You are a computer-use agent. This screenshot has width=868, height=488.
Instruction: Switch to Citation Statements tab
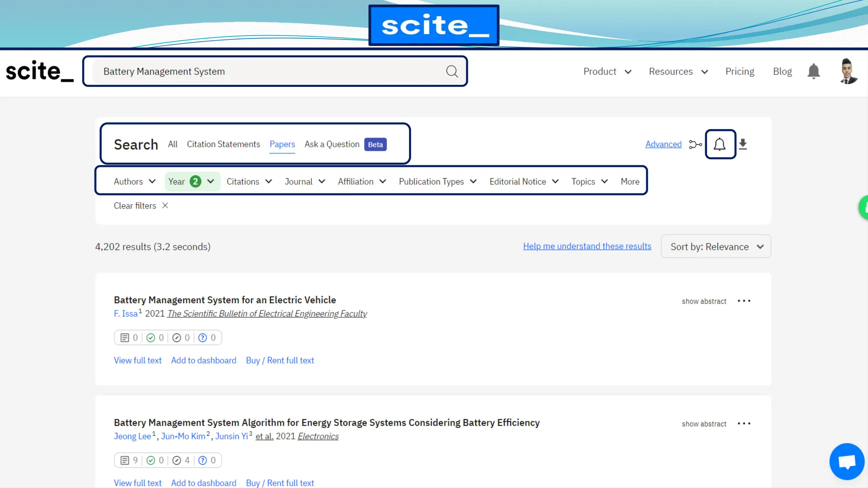pyautogui.click(x=223, y=144)
